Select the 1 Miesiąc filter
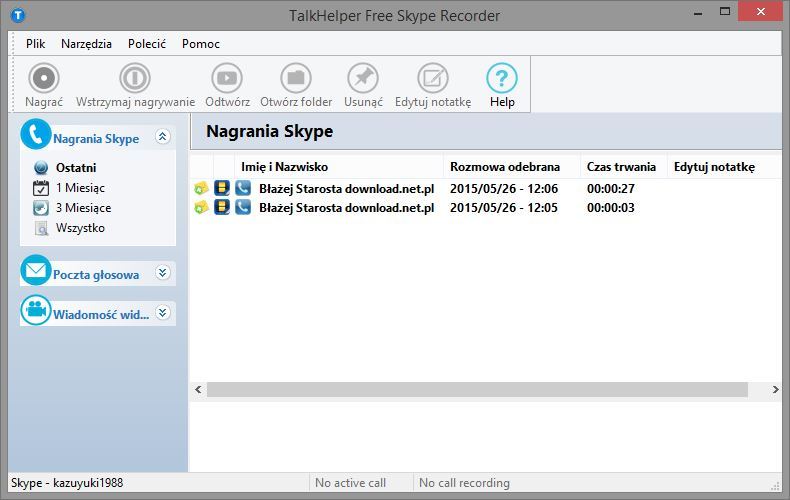This screenshot has height=500, width=790. coord(80,188)
